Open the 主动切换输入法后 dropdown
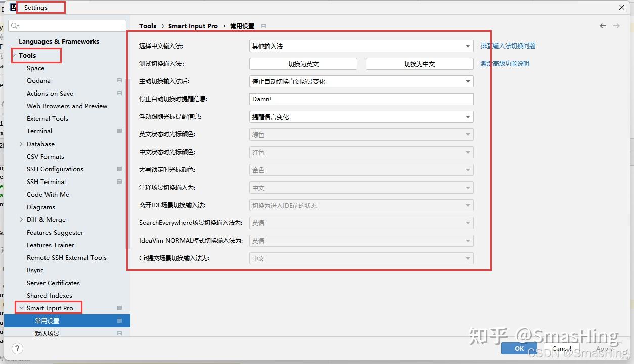The image size is (634, 364). [468, 81]
